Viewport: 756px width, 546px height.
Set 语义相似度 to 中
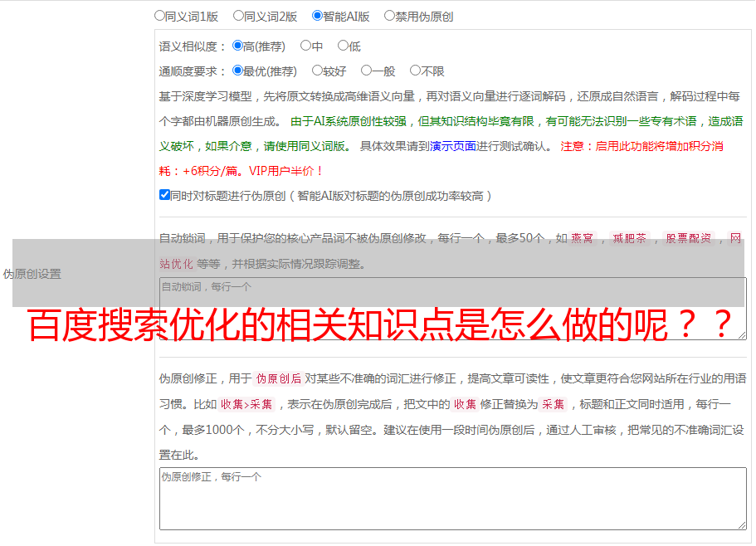coord(305,46)
